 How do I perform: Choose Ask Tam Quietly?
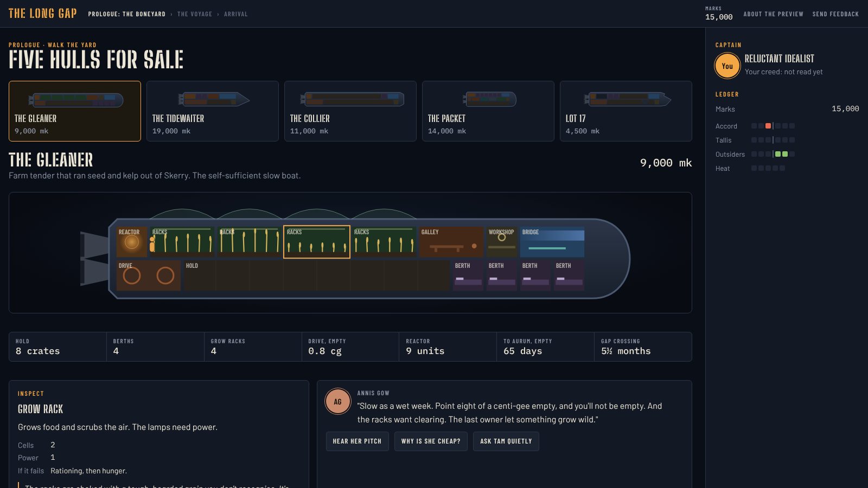coord(506,441)
